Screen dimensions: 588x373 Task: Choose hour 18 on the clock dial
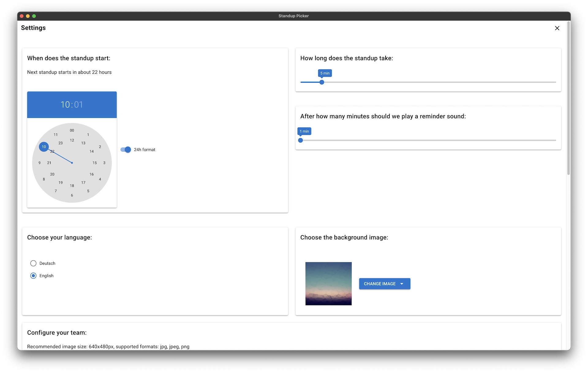pyautogui.click(x=72, y=186)
